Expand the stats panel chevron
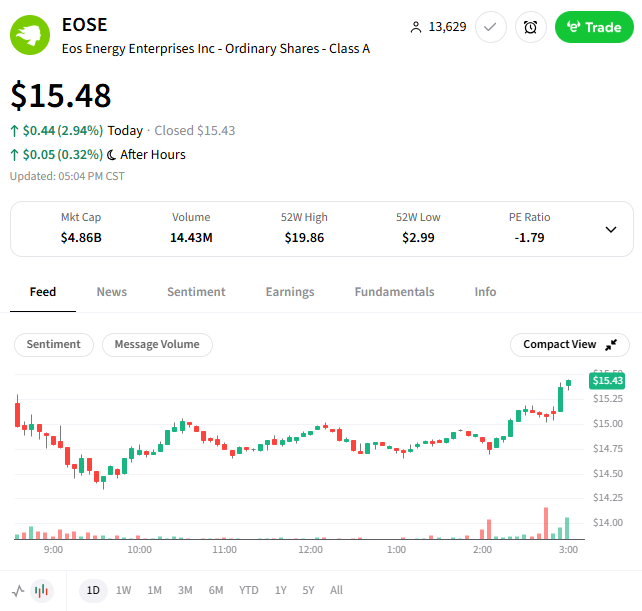Image resolution: width=642 pixels, height=611 pixels. pyautogui.click(x=610, y=229)
